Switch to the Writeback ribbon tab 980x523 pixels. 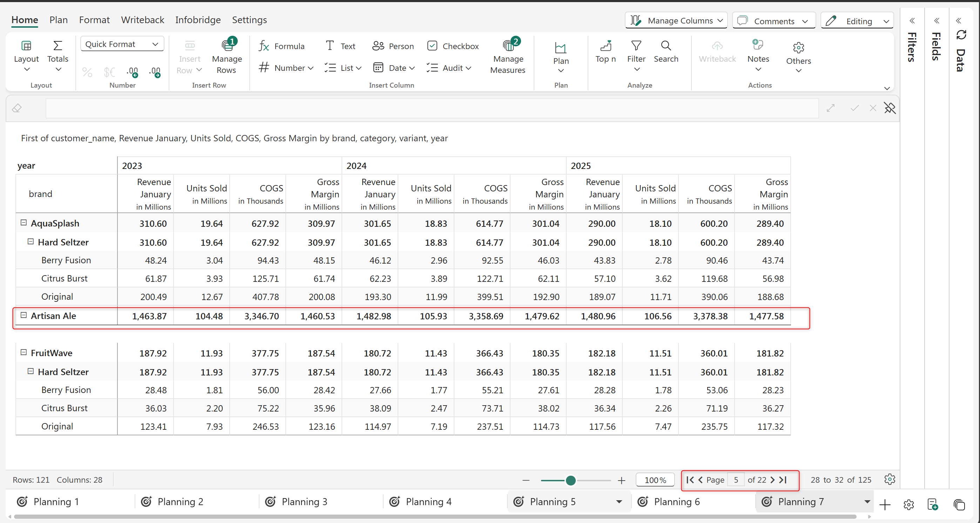[x=142, y=20]
